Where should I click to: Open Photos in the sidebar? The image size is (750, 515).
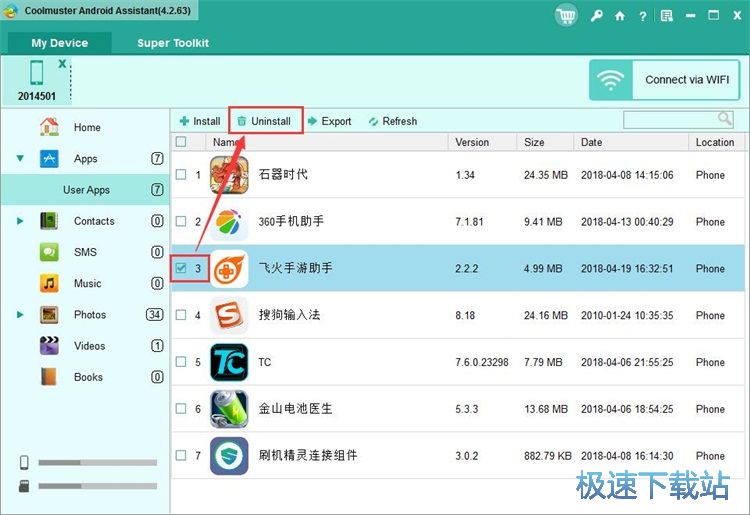pyautogui.click(x=85, y=315)
